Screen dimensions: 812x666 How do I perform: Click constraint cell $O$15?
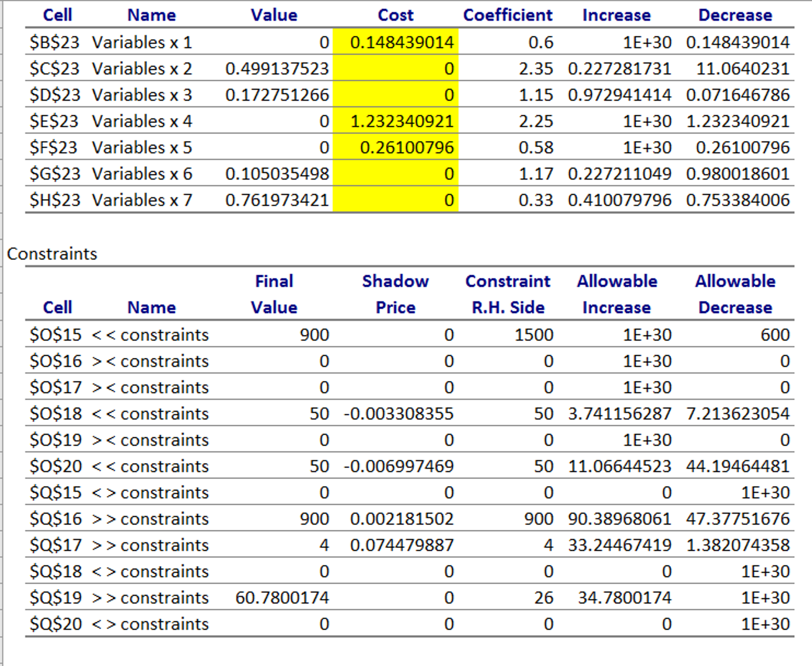pos(56,335)
